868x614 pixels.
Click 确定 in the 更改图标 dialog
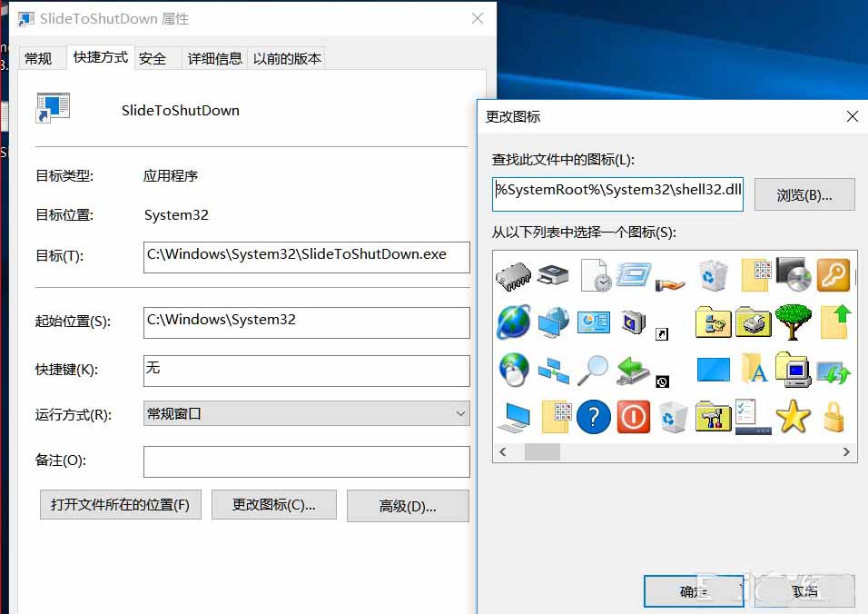point(694,590)
